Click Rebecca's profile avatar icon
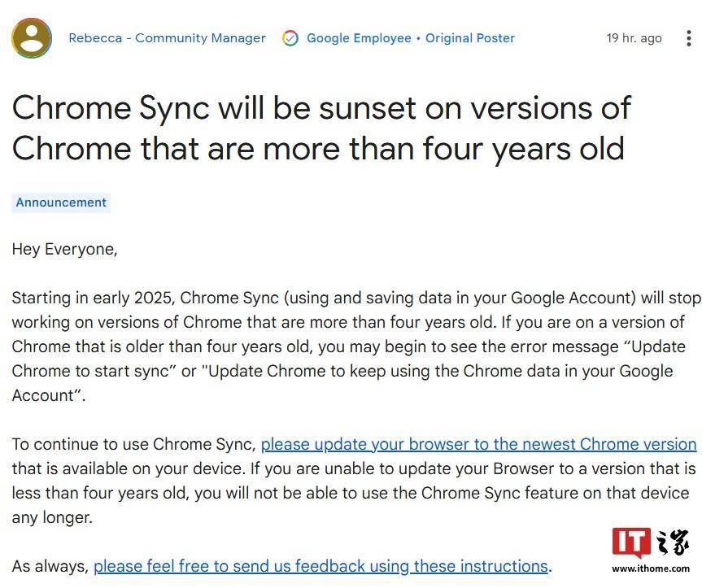Screen dimensions: 702x588 32,38
